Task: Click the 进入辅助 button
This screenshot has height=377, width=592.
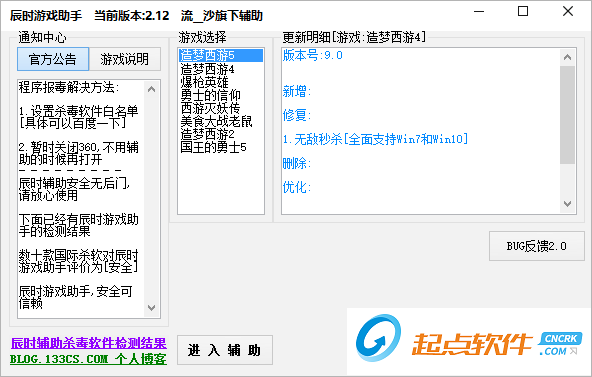Action: [225, 350]
